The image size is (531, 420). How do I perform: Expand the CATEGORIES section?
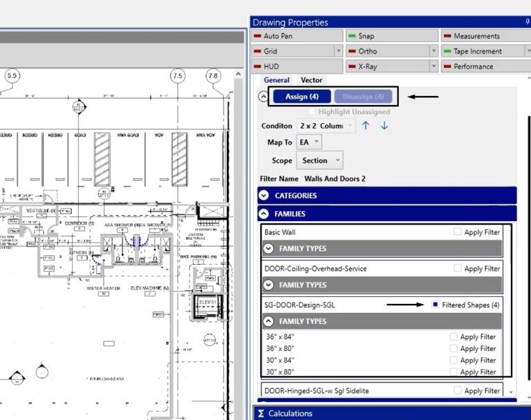click(x=264, y=195)
